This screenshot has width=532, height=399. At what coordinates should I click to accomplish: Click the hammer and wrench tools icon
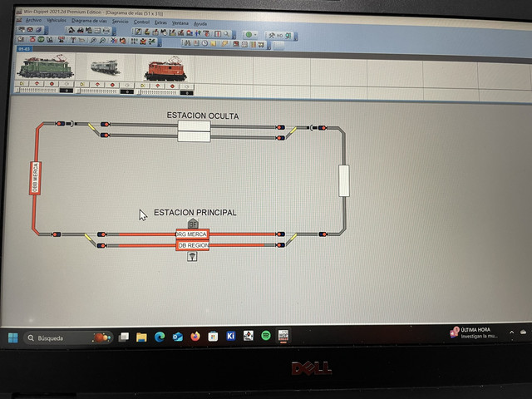click(x=272, y=35)
